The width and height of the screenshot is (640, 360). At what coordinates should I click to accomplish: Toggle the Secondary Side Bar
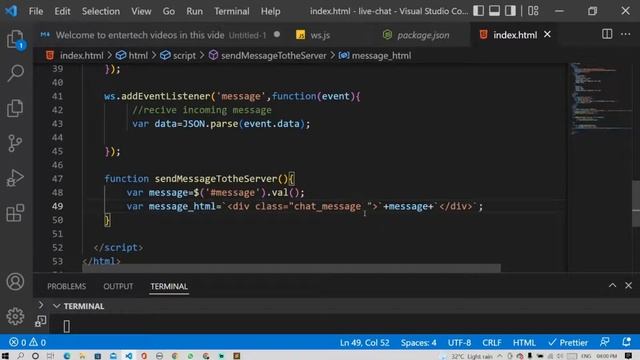[510, 11]
